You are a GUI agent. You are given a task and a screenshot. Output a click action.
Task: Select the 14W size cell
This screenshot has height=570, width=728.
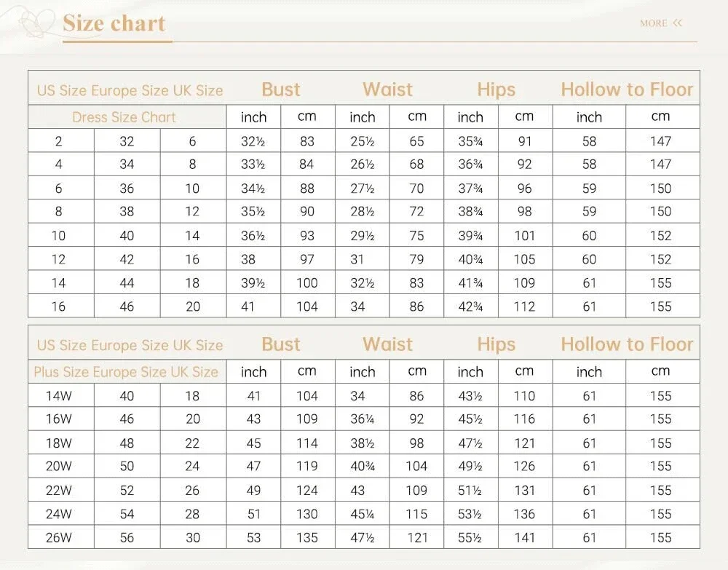(x=59, y=396)
